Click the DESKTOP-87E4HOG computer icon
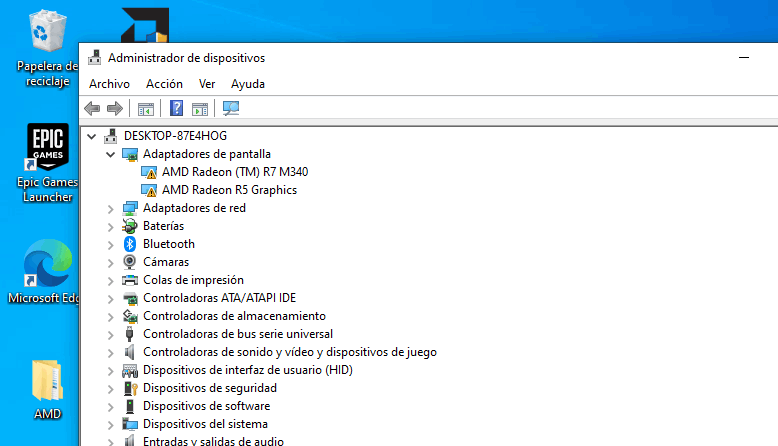Viewport: 778px width, 446px height. click(x=111, y=135)
